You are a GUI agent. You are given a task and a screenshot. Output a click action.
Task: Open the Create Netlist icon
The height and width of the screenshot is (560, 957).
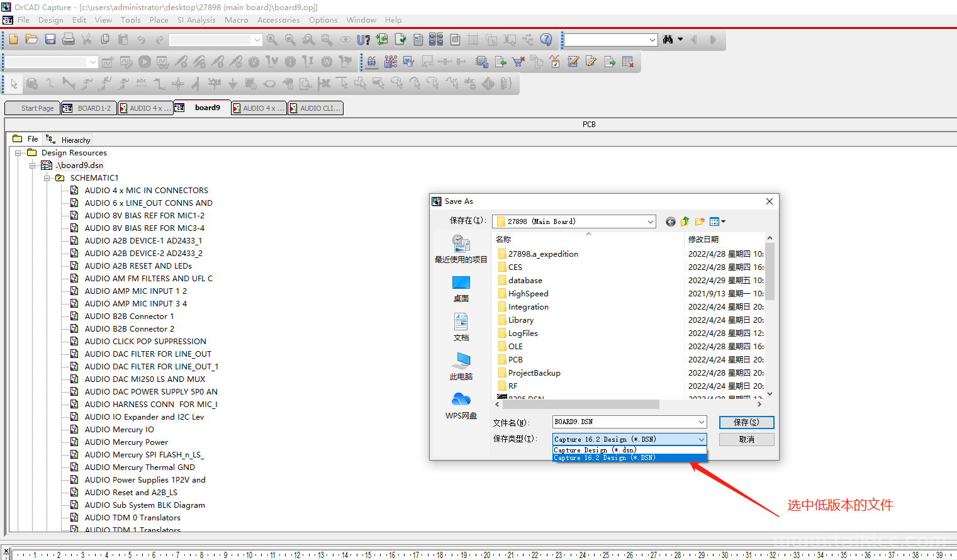tap(418, 40)
